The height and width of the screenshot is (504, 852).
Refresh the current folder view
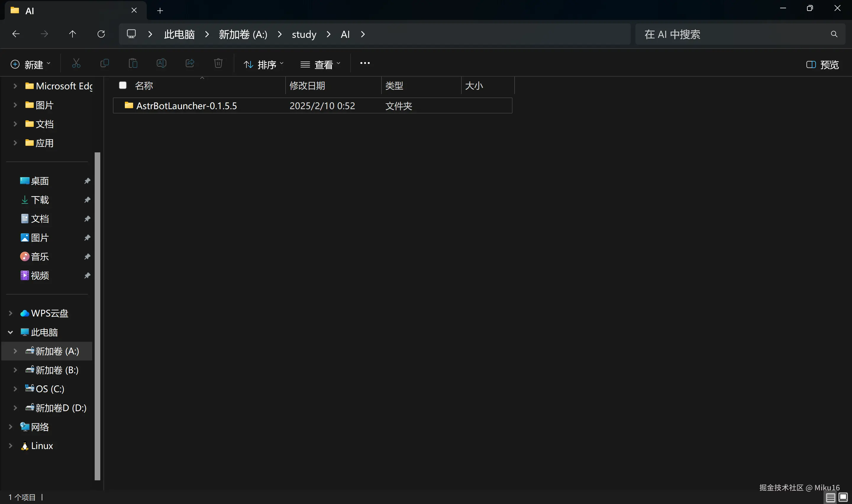(x=101, y=34)
